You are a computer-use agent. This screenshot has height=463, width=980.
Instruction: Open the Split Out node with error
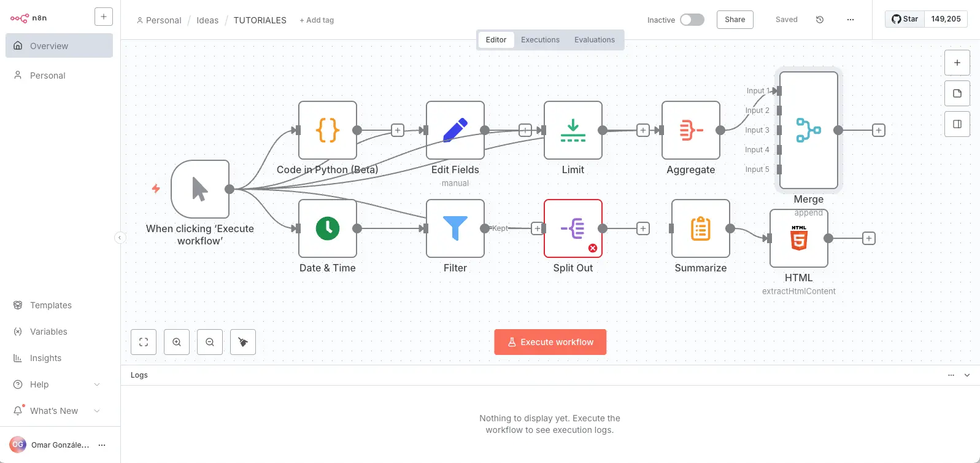pyautogui.click(x=573, y=228)
